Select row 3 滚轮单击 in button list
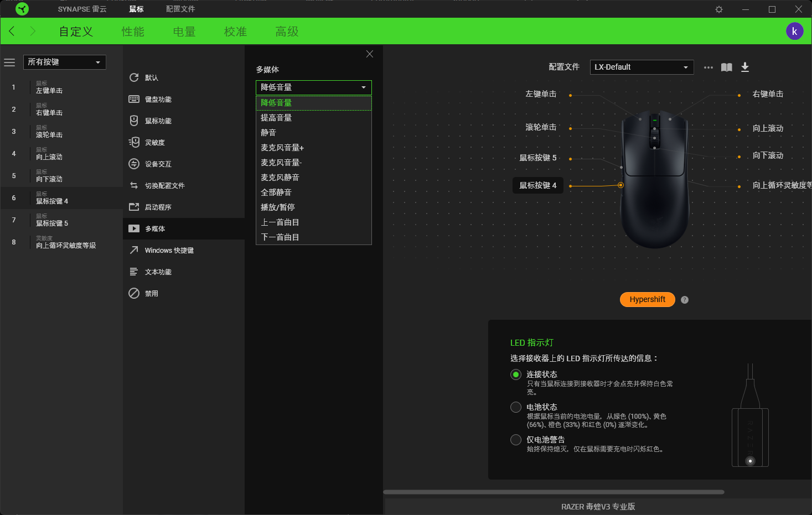Screen dimensions: 812x515 pyautogui.click(x=61, y=132)
